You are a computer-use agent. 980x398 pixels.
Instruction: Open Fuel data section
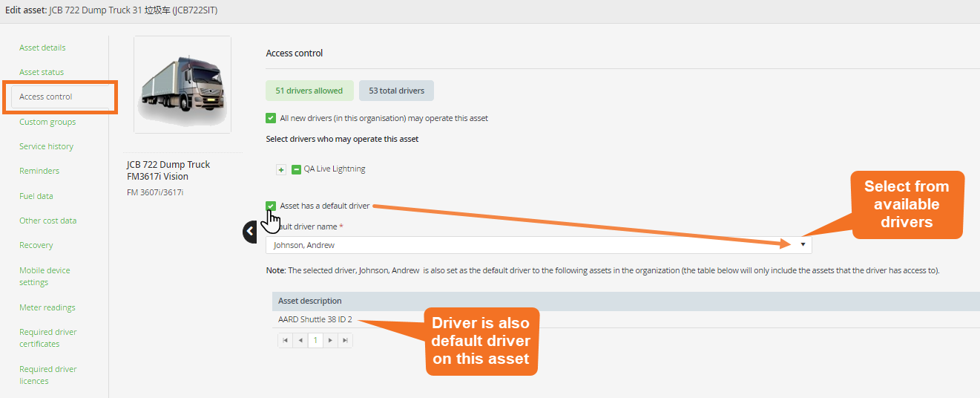36,196
